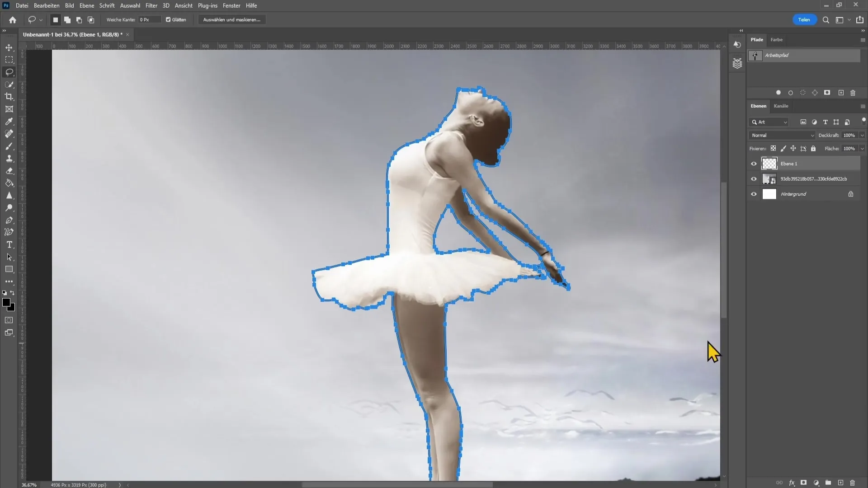Open the Ebene menu

(85, 5)
